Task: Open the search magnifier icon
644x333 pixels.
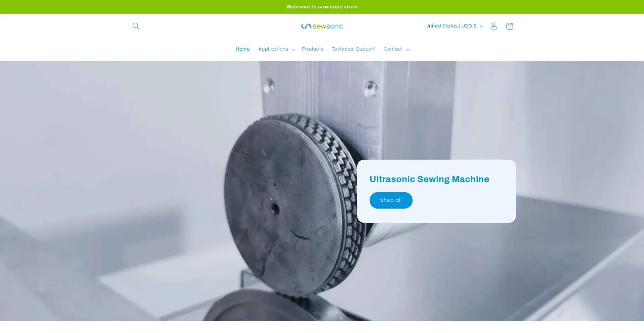Action: [x=136, y=26]
